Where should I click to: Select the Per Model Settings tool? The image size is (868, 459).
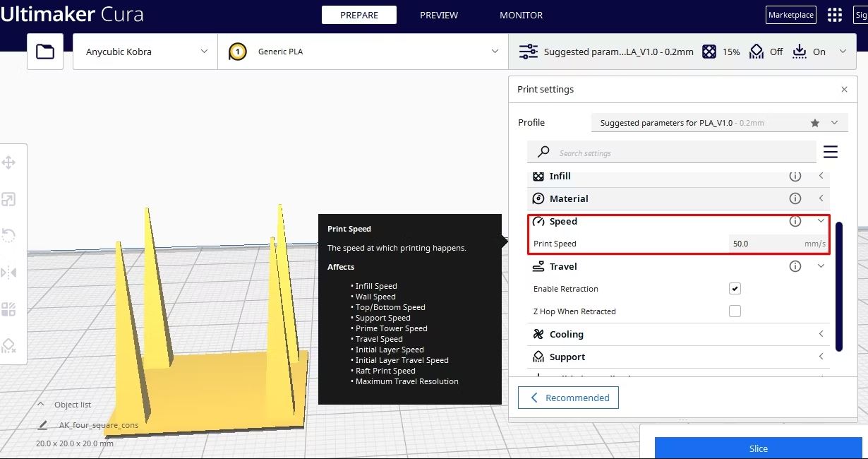point(8,309)
